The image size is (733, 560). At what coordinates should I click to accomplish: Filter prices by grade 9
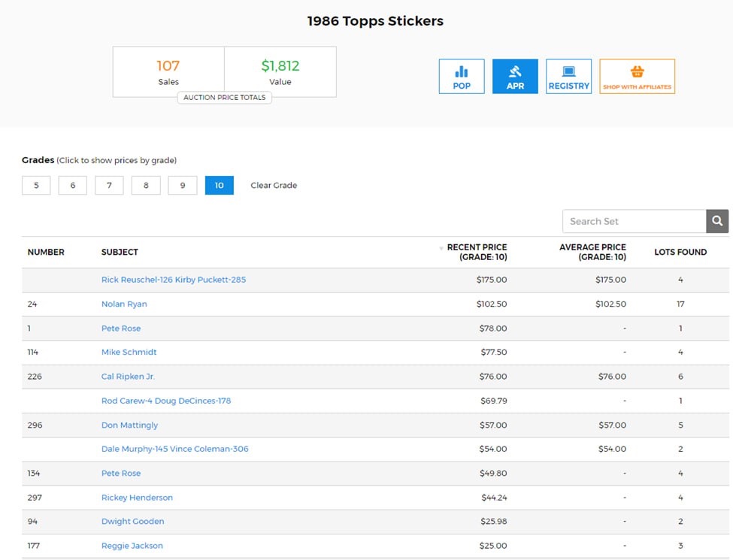[183, 185]
